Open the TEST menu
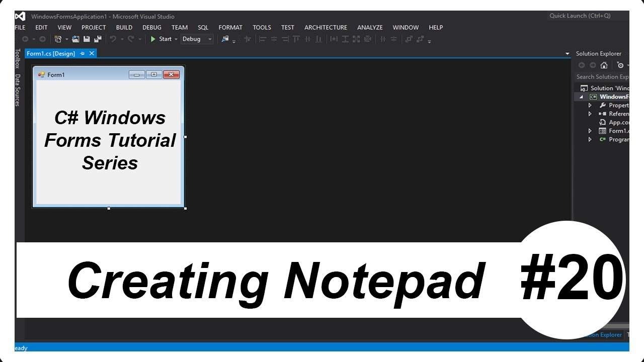 coord(287,27)
